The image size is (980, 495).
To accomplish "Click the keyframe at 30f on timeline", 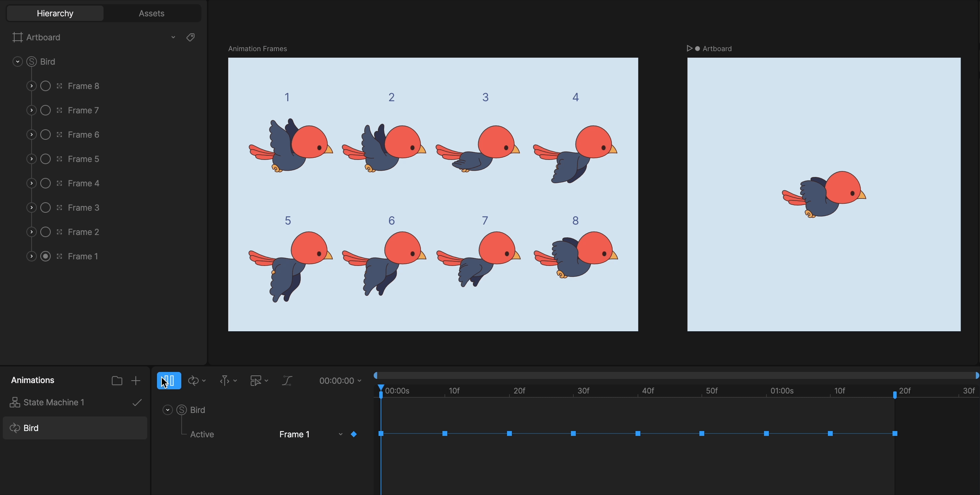I will (x=573, y=433).
